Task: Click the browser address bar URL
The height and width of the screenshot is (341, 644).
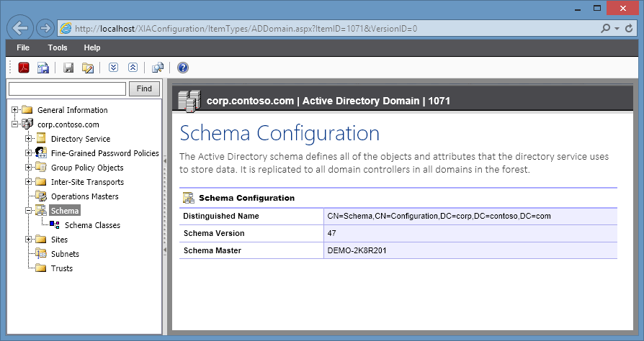Action: coord(246,29)
